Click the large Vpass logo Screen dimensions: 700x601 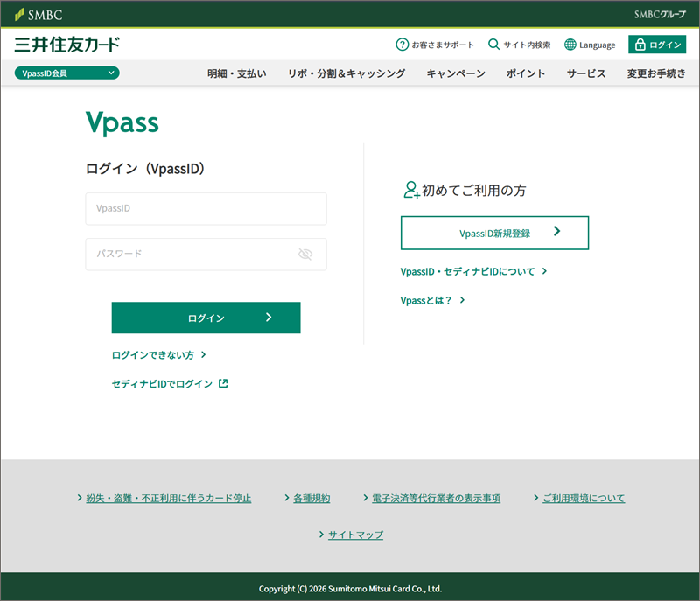[x=122, y=123]
